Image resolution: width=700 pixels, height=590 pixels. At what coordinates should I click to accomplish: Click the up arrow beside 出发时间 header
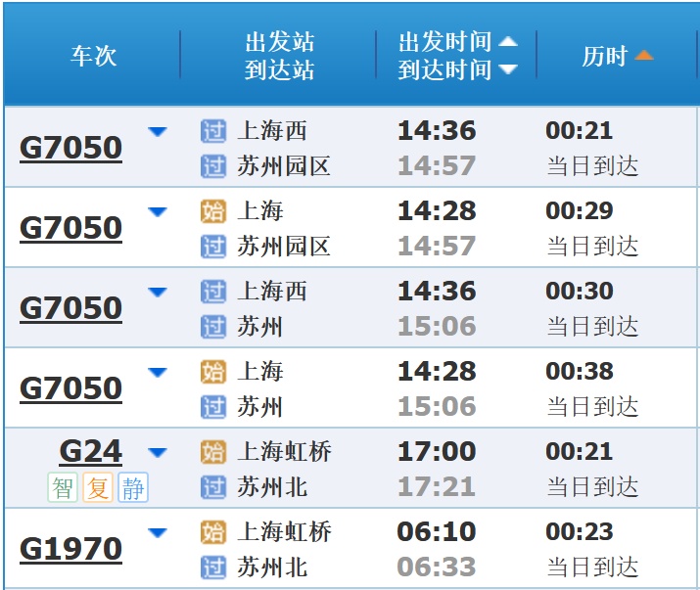click(508, 42)
